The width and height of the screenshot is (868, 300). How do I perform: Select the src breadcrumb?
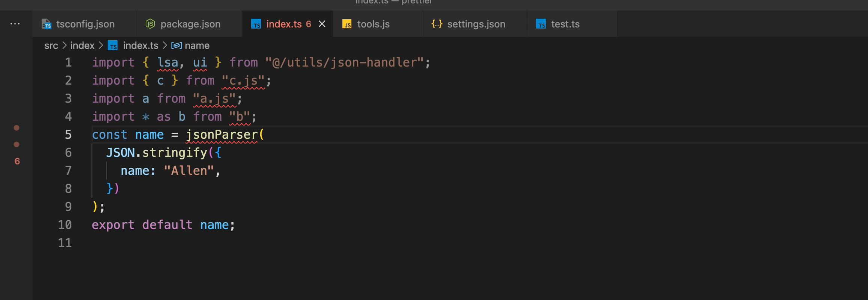(x=51, y=45)
